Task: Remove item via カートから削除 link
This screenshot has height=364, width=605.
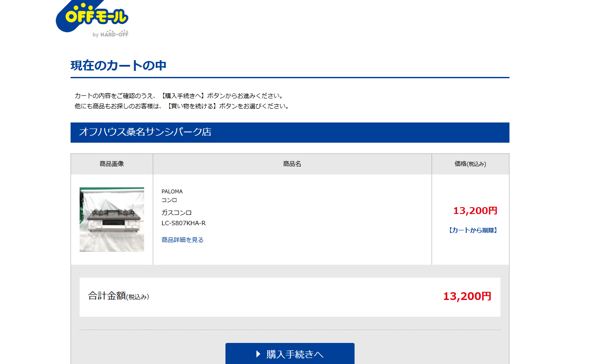Action: pyautogui.click(x=473, y=230)
